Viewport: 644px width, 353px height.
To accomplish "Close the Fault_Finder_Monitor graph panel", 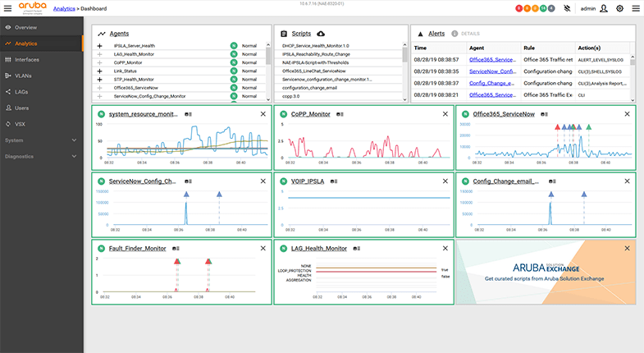I will (x=263, y=248).
